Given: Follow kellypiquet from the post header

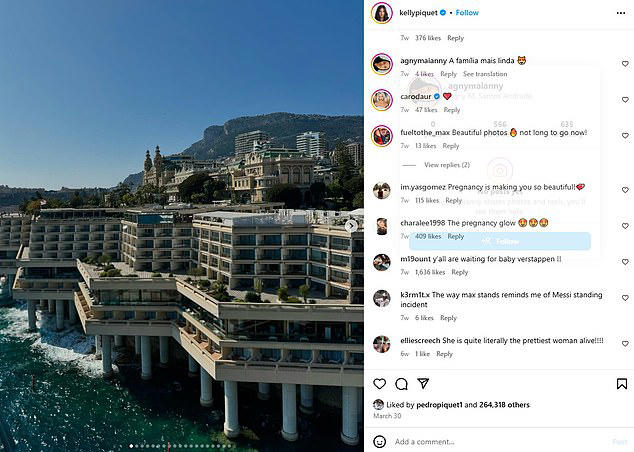Looking at the screenshot, I should pyautogui.click(x=467, y=13).
